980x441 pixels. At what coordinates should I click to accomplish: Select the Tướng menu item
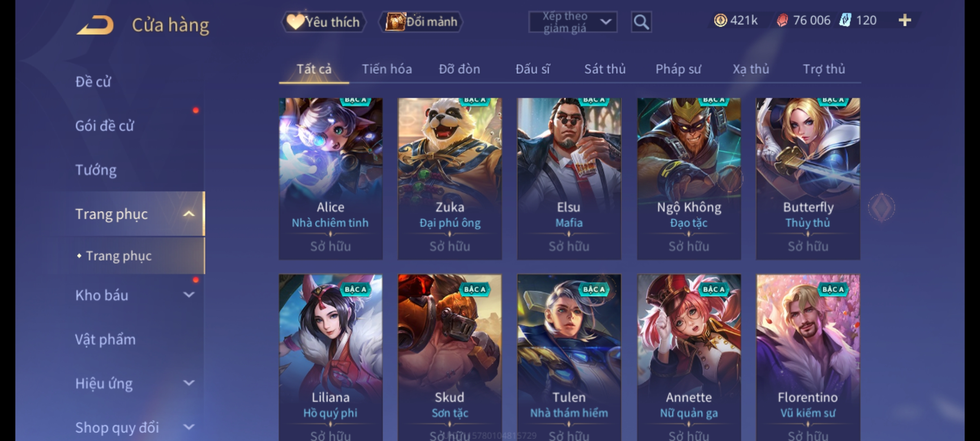(96, 170)
